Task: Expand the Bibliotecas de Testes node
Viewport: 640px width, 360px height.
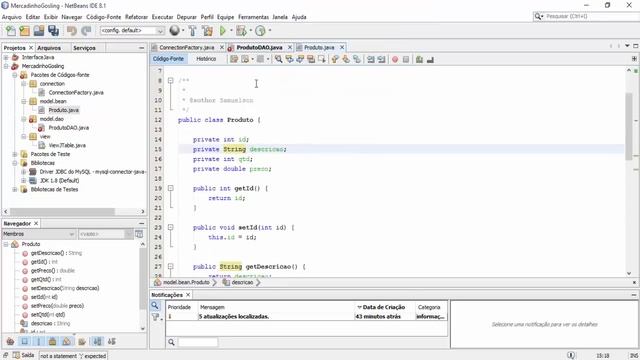Action: tap(15, 189)
